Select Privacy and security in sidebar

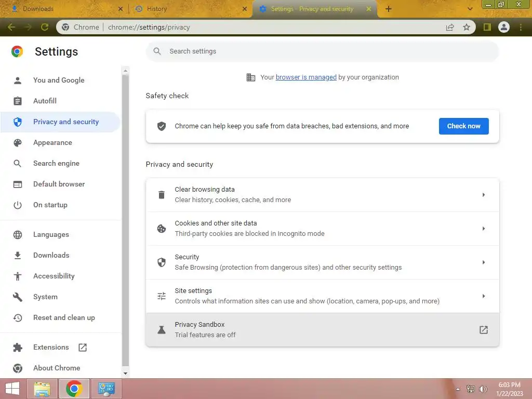click(x=60, y=122)
